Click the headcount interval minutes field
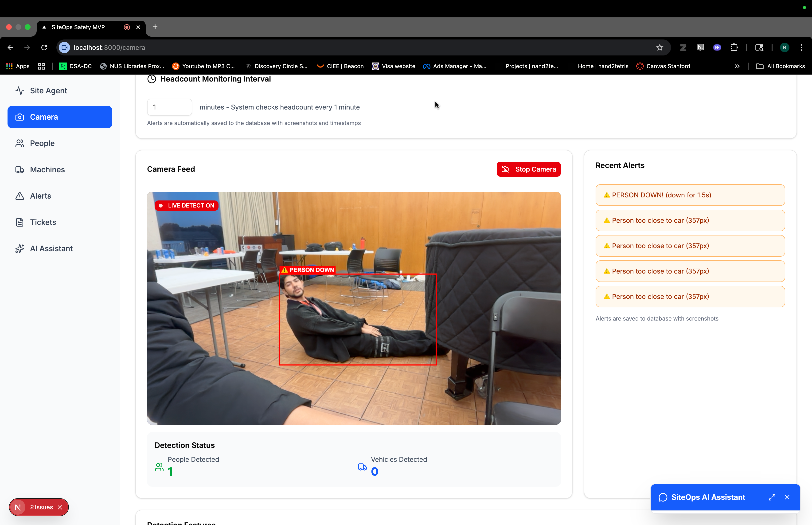This screenshot has width=812, height=525. [x=169, y=107]
